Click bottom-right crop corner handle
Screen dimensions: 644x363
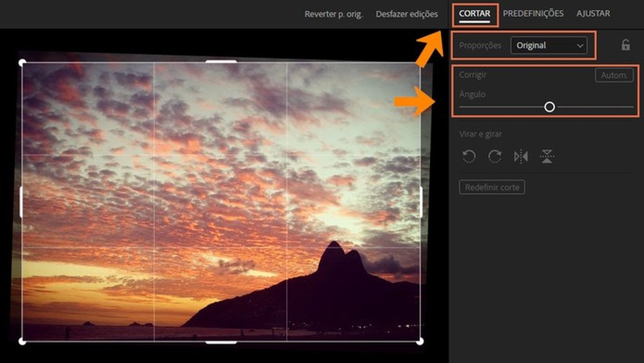pos(420,341)
